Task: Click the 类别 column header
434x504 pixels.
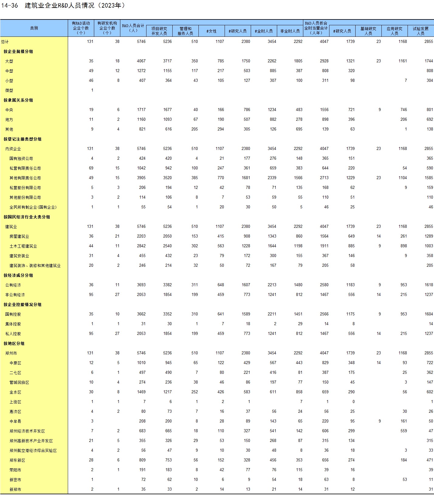Action: tap(34, 28)
